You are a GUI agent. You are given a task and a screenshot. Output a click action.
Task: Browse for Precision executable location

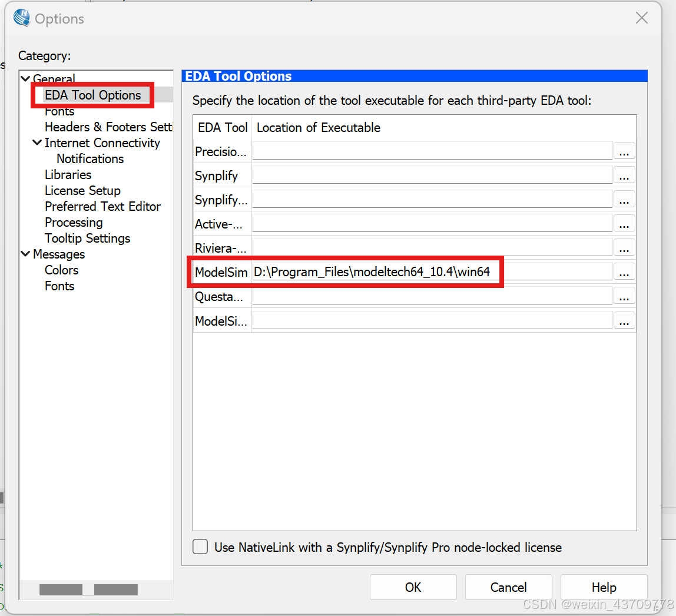tap(624, 151)
